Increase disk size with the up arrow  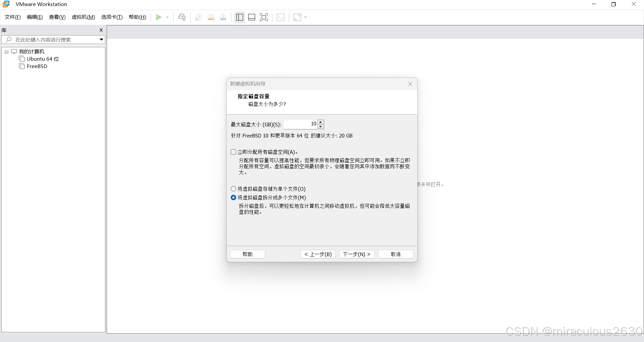[x=321, y=122]
